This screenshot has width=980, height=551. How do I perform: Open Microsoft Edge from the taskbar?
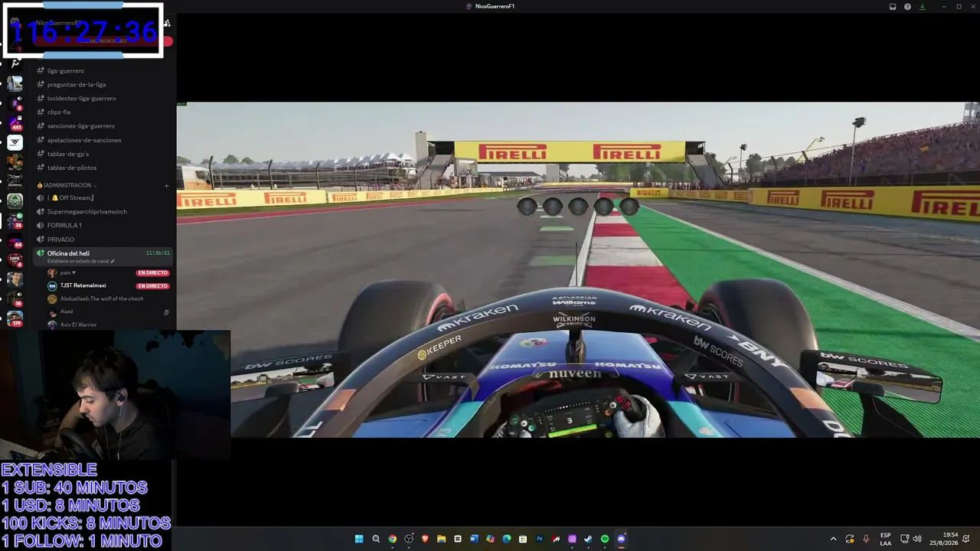point(507,539)
